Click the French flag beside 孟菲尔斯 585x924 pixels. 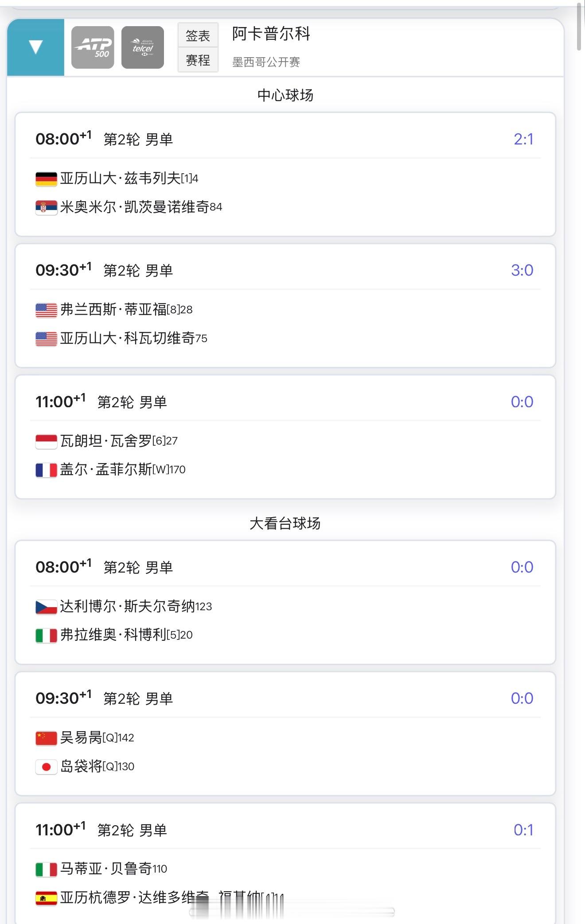click(x=46, y=470)
